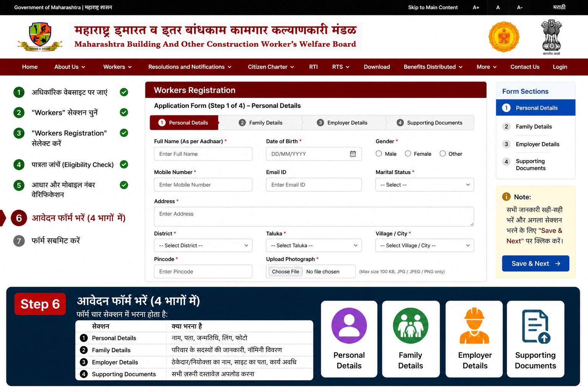Expand the About Us menu
This screenshot has height=392, width=588.
coord(70,67)
